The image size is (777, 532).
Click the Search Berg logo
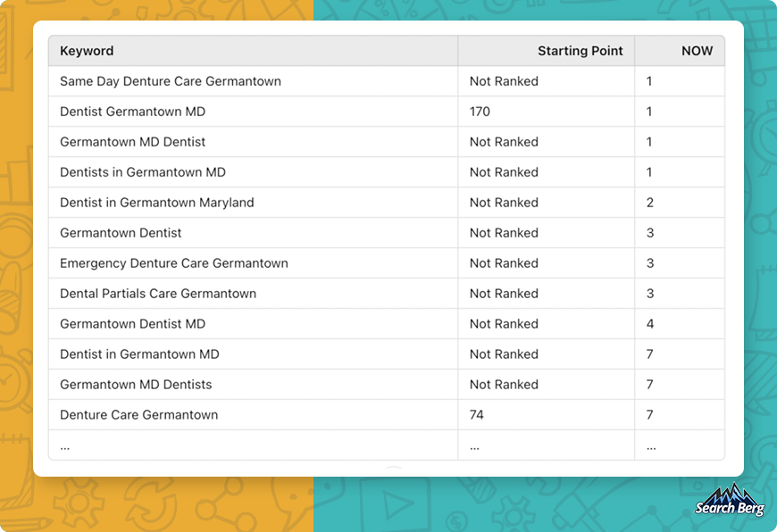(x=730, y=500)
